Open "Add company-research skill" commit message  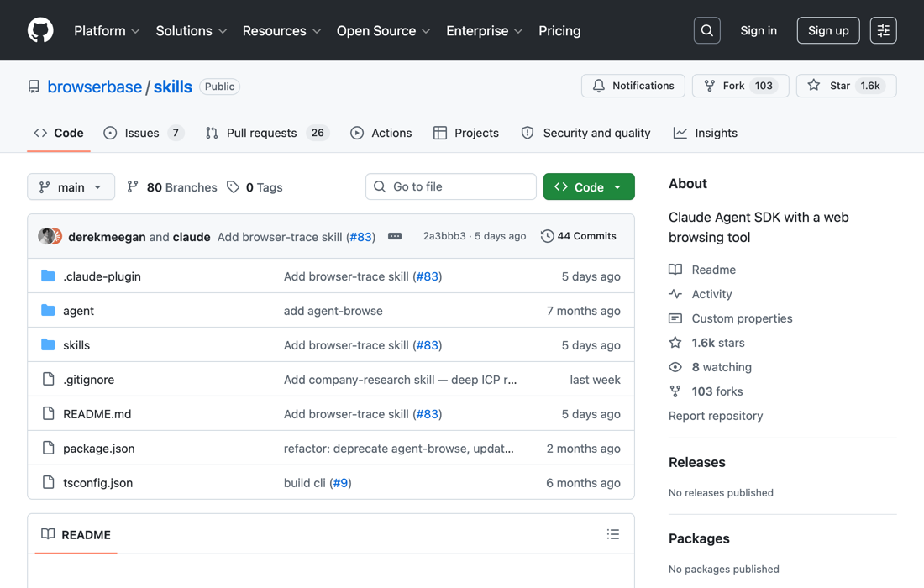pyautogui.click(x=400, y=380)
